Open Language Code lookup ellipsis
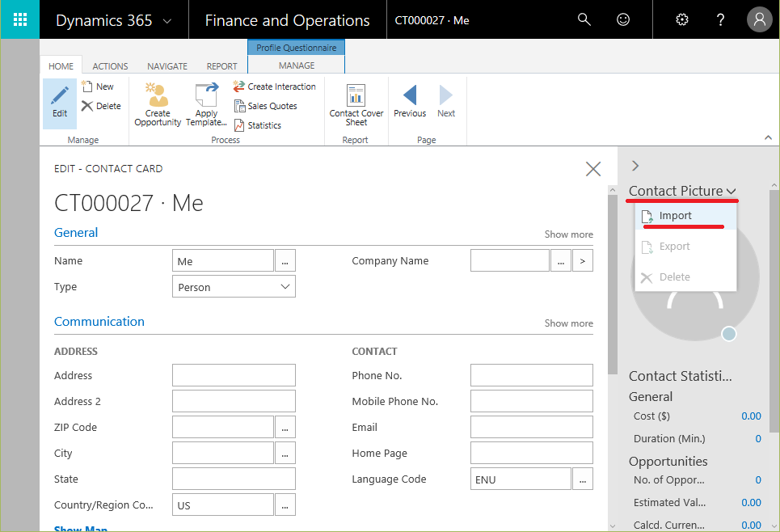780x532 pixels. [583, 479]
